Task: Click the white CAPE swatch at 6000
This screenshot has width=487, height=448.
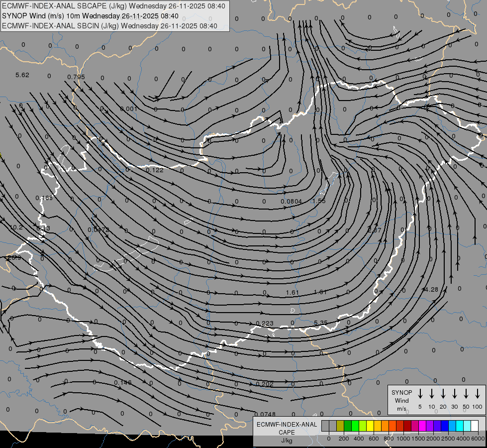Action: tap(474, 426)
